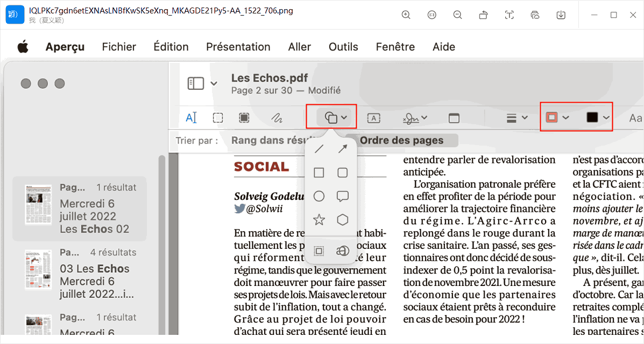Choose the mask highlight shape
The height and width of the screenshot is (344, 644).
pos(319,251)
